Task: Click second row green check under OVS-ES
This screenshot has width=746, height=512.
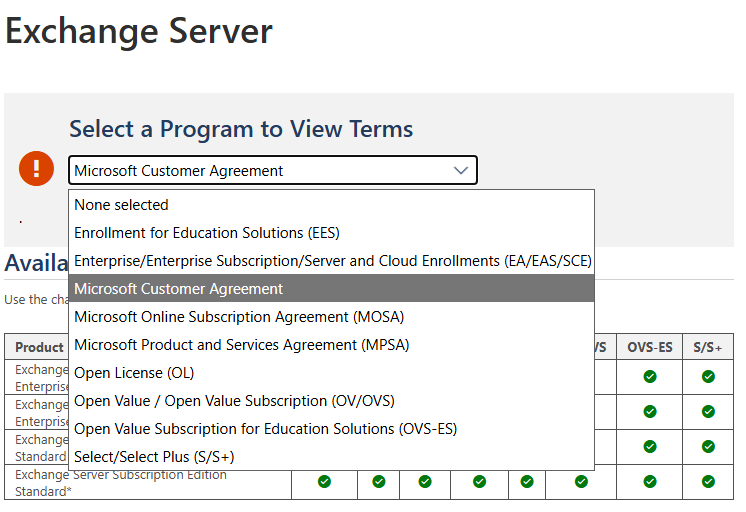Action: point(649,411)
